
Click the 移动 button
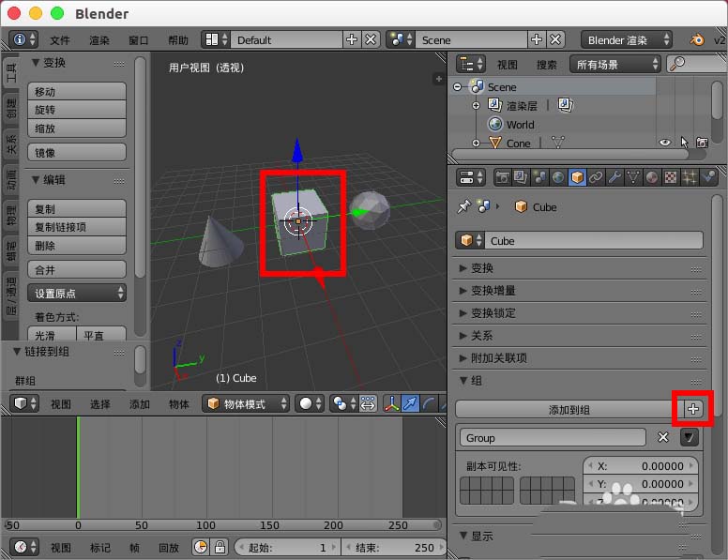pyautogui.click(x=77, y=92)
